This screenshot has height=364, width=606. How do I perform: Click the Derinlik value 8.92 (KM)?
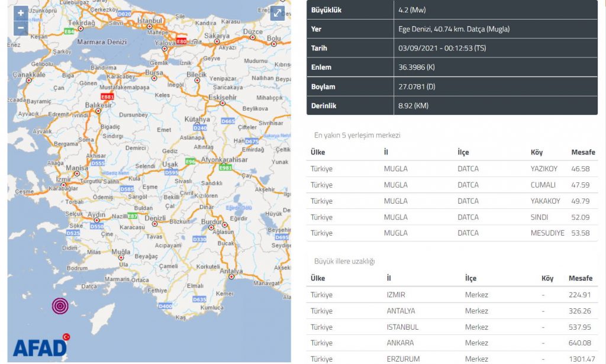pos(414,106)
